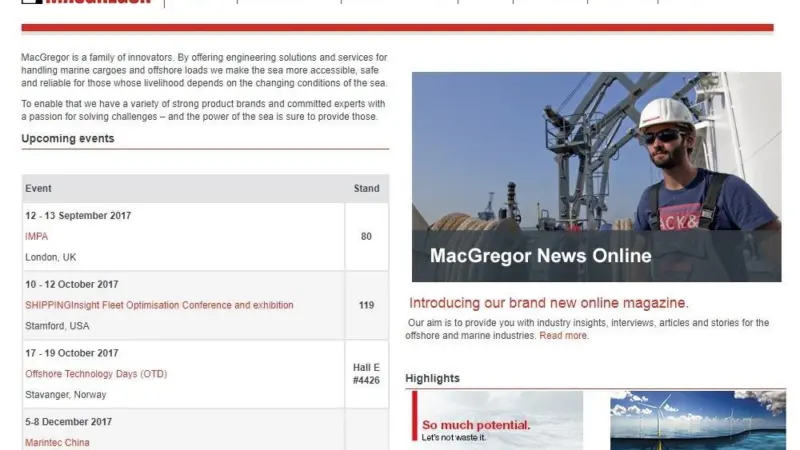Screen dimensions: 800x450
Task: Open the IMPA event link
Action: point(36,236)
